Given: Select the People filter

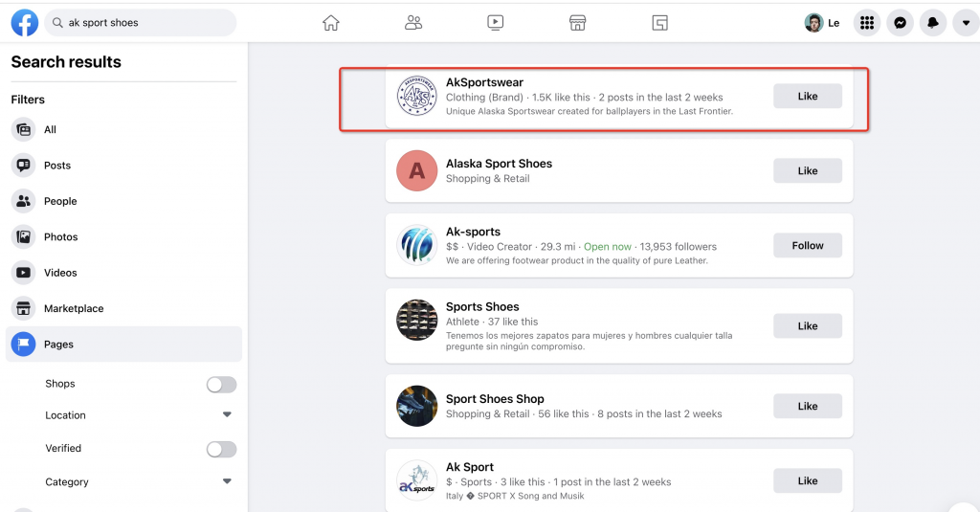Looking at the screenshot, I should coord(123,201).
